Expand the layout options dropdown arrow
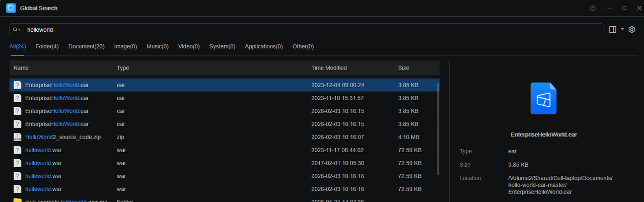The image size is (644, 202). pyautogui.click(x=622, y=29)
